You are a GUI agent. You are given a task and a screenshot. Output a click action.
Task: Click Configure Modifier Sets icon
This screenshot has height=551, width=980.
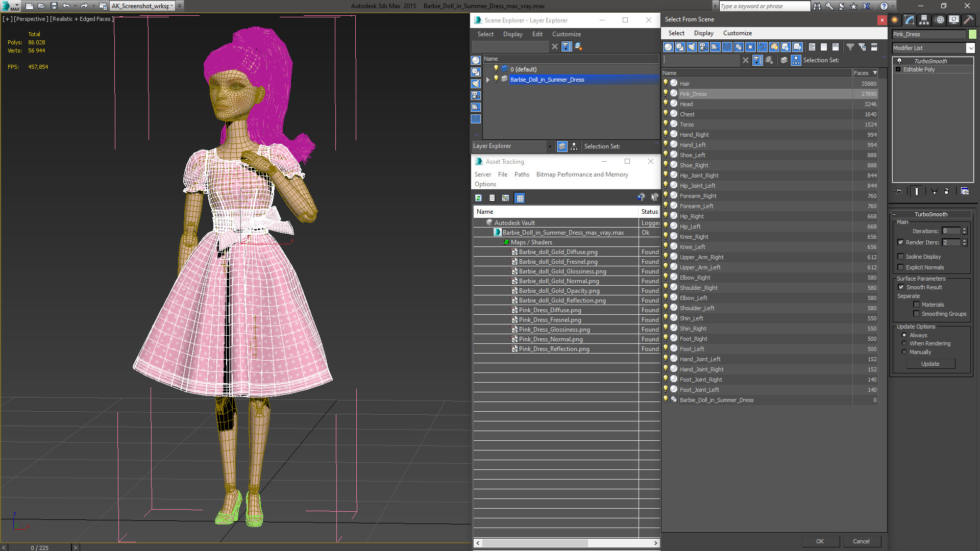965,191
